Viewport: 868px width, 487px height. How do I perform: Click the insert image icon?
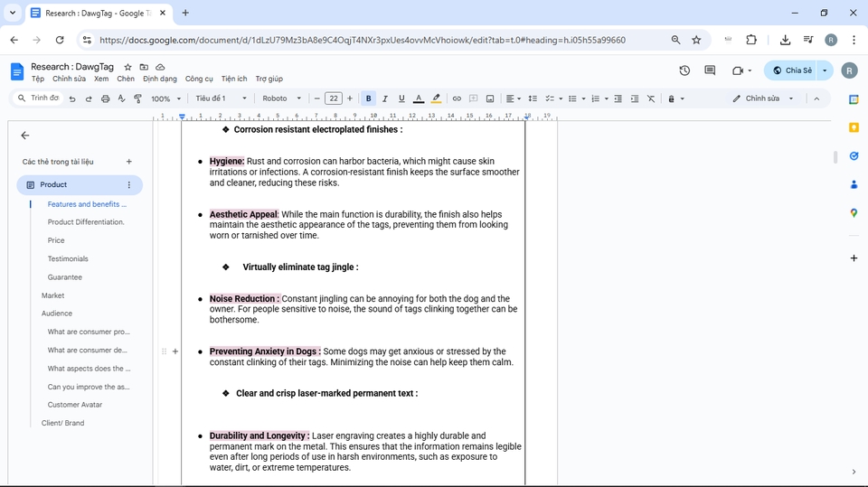490,98
